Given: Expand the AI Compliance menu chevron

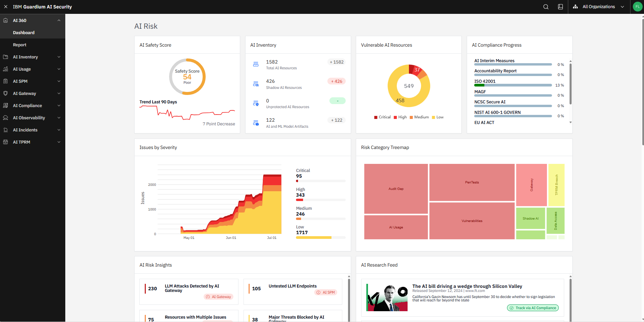Looking at the screenshot, I should coord(59,105).
